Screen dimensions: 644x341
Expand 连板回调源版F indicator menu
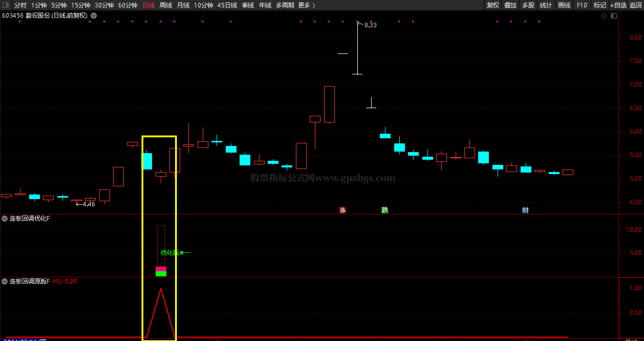tap(5, 281)
